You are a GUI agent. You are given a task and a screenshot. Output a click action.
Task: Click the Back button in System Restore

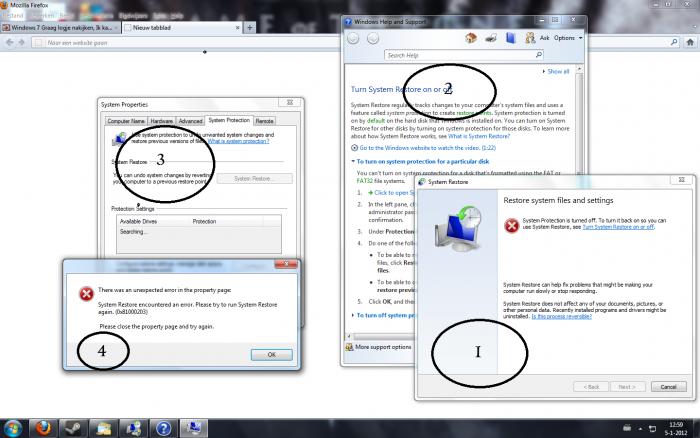click(x=591, y=387)
